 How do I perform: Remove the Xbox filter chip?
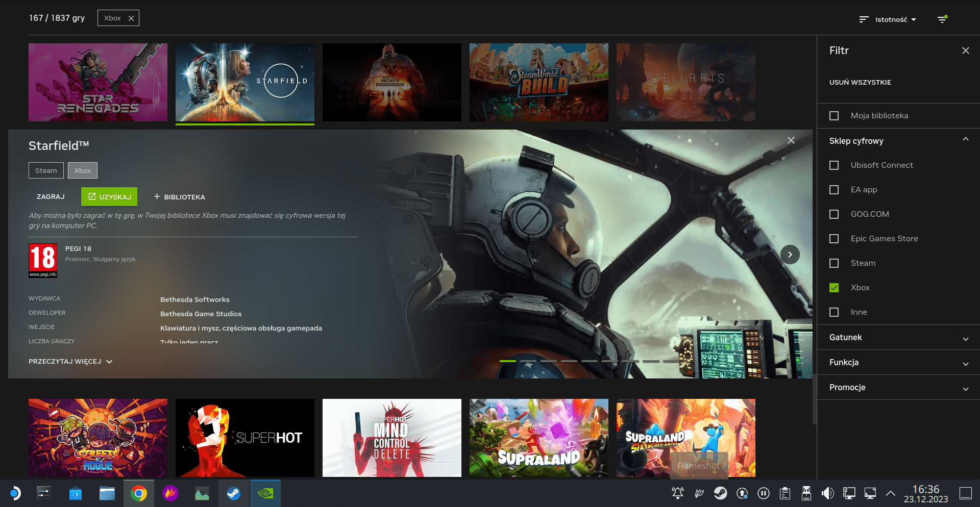pos(131,18)
